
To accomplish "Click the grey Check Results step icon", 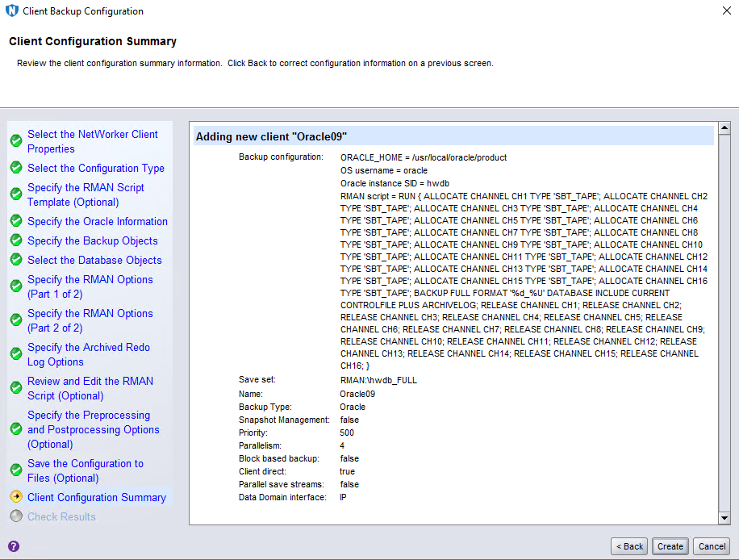I will click(x=16, y=516).
